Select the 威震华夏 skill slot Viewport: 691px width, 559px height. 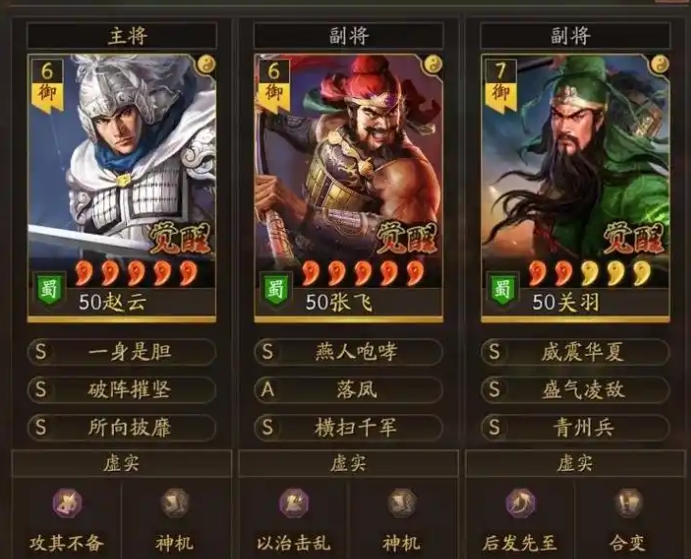point(575,352)
